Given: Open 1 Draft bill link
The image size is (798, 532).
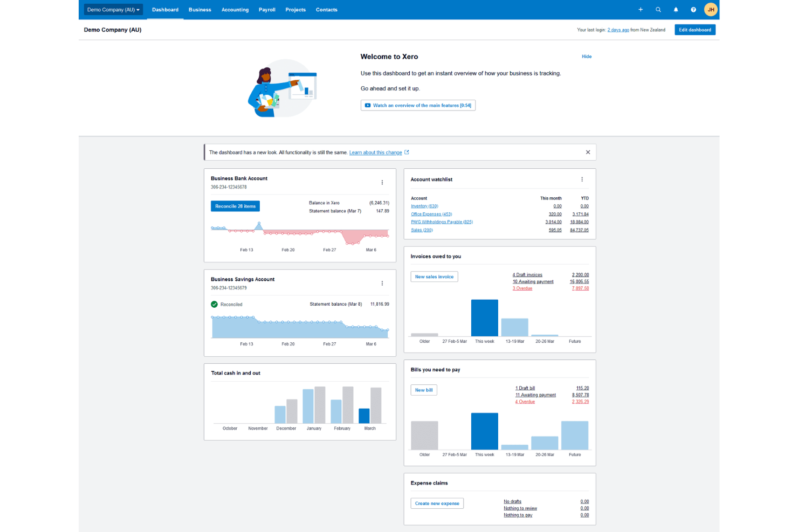Looking at the screenshot, I should coord(525,388).
